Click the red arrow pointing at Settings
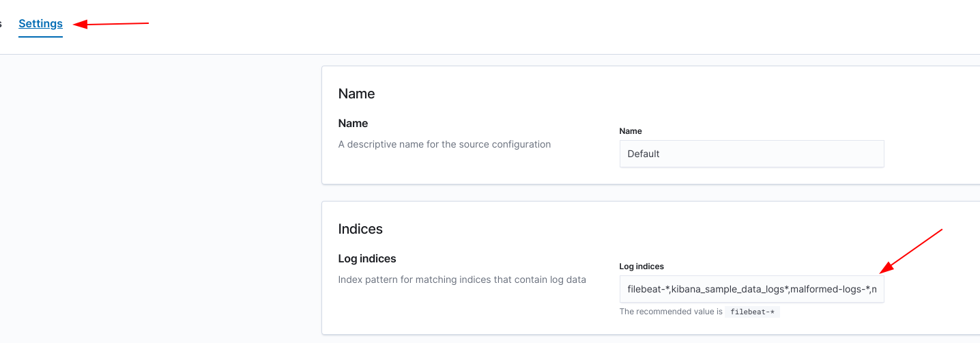This screenshot has width=980, height=343. point(111,25)
